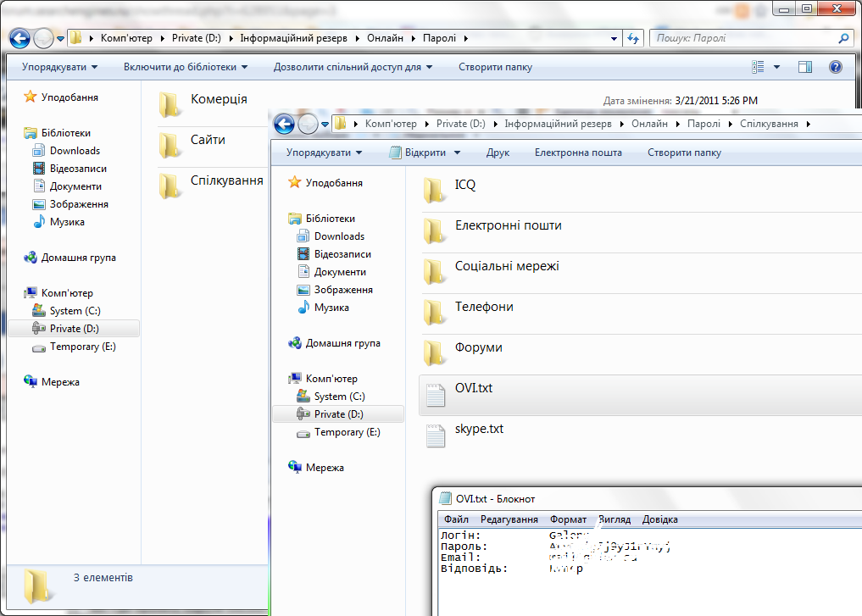Open the Формат menu in Notepad
Viewport: 862px width, 616px height.
point(568,519)
